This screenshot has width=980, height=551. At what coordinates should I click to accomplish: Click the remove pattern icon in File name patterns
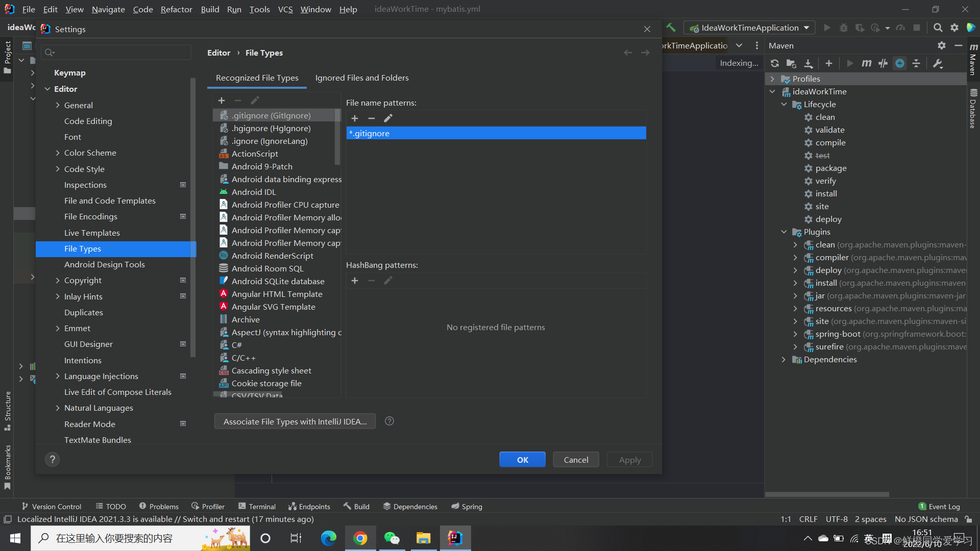pyautogui.click(x=372, y=118)
